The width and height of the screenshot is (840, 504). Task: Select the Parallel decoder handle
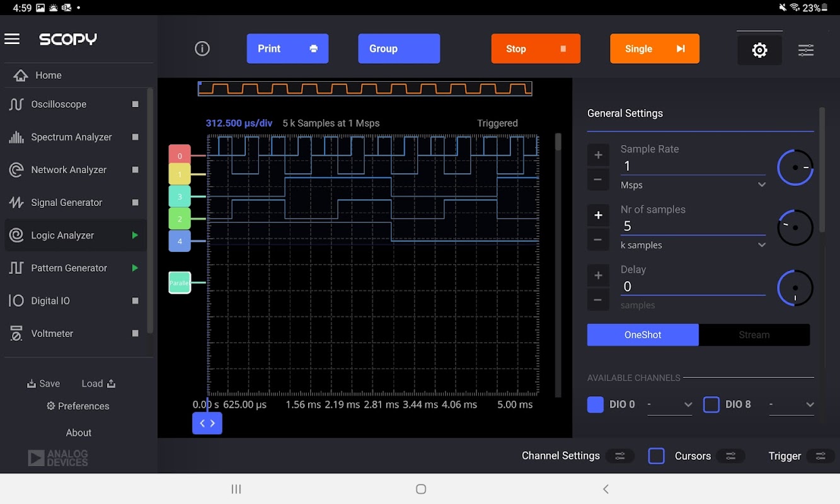[180, 283]
